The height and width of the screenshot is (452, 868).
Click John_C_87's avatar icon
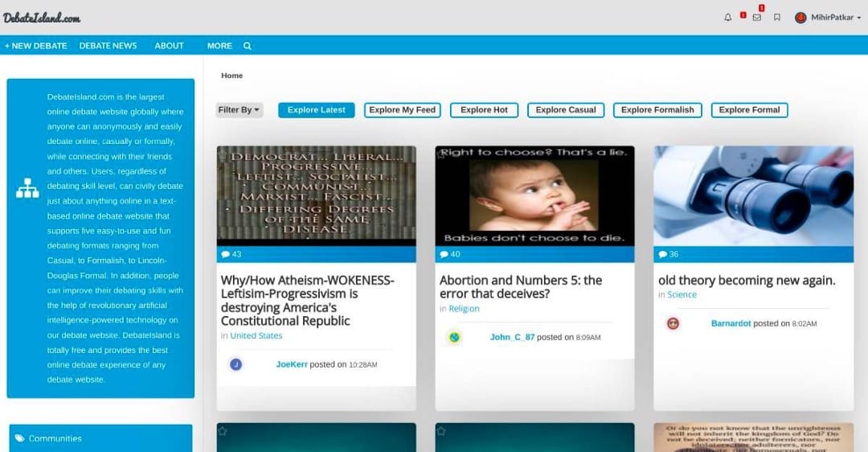click(454, 337)
